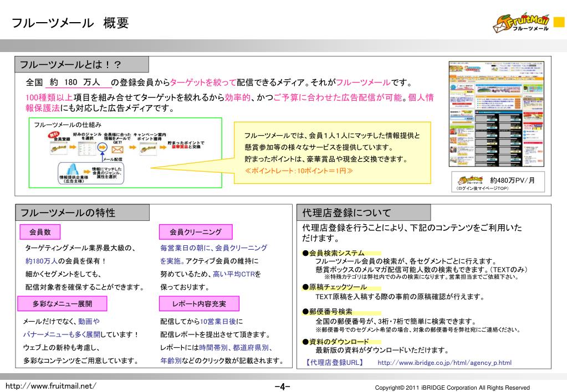Screen dimensions: 567x392
Task: Click the page number -4- in footer
Action: (x=283, y=386)
